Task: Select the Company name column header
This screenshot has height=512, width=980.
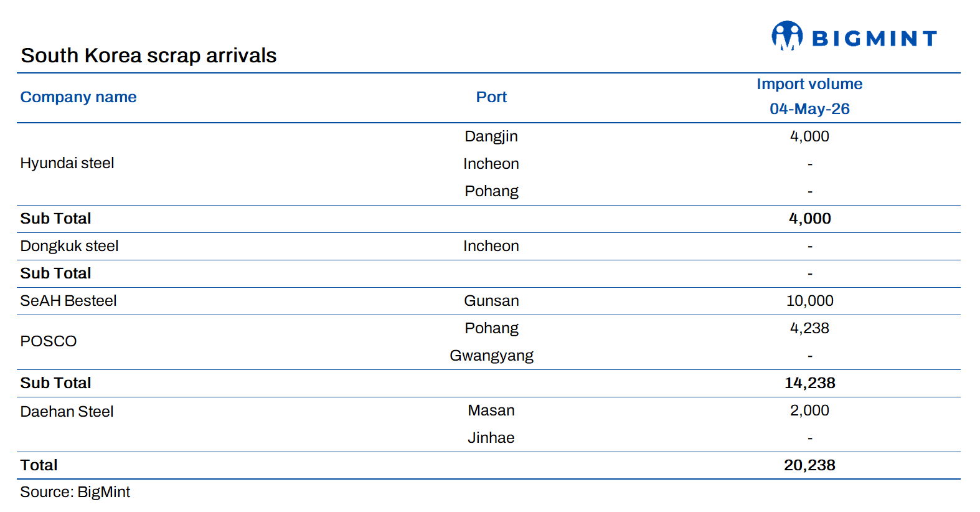Action: pyautogui.click(x=78, y=97)
